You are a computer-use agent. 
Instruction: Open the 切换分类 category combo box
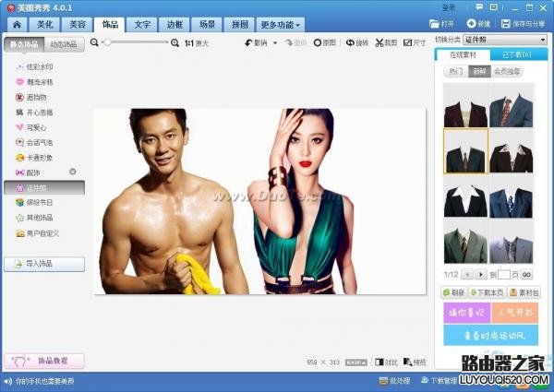point(505,40)
